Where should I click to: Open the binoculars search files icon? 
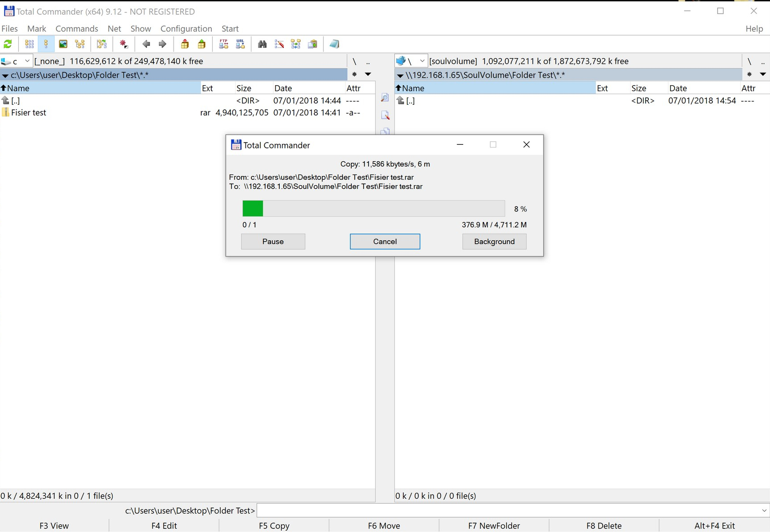262,44
